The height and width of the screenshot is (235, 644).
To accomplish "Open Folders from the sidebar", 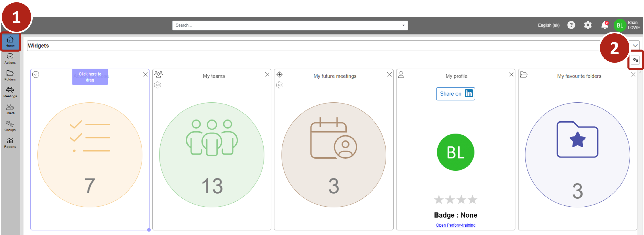I will [10, 75].
